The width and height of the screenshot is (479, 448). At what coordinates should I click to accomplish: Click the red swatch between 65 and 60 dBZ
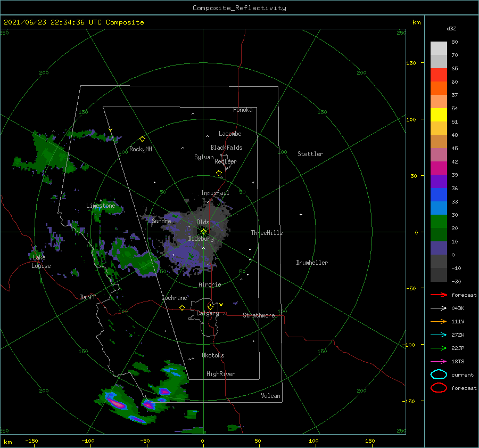coord(439,75)
